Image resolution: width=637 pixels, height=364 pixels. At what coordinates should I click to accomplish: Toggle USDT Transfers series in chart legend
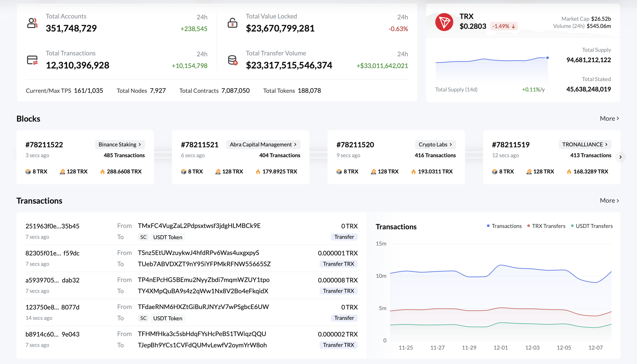click(592, 226)
